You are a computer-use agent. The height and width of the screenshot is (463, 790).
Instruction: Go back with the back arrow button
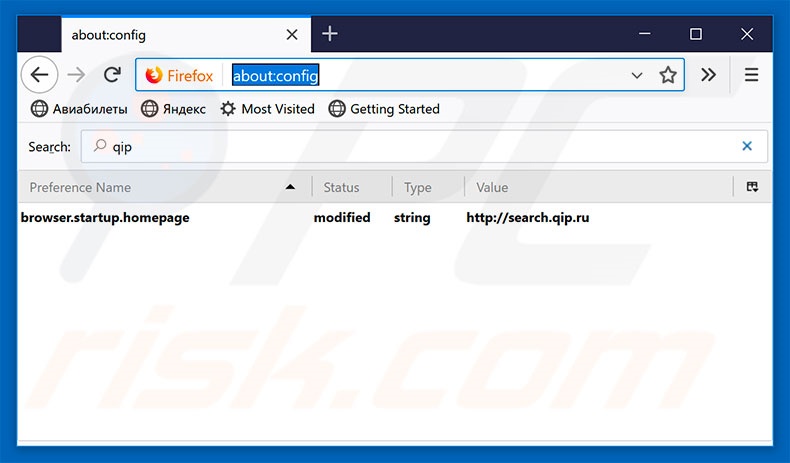click(39, 75)
